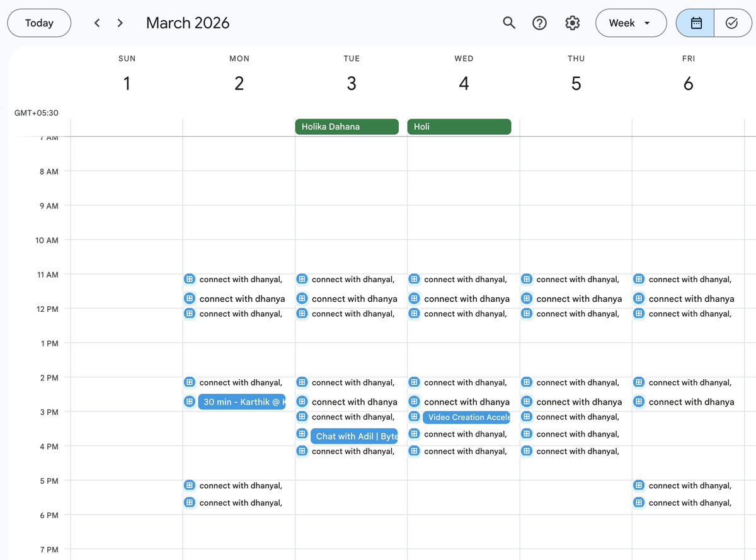The width and height of the screenshot is (756, 560).
Task: Click the GMT+05:30 timezone label
Action: coord(37,113)
